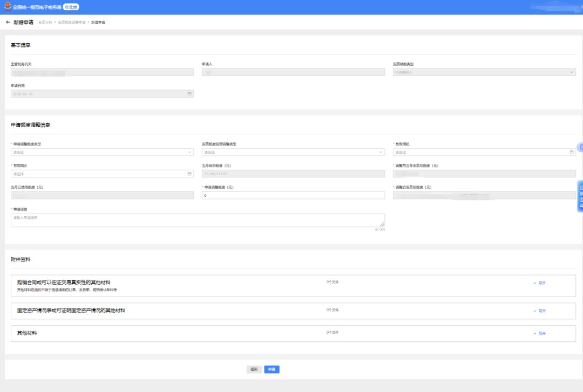Viewport: 583px width, 392px height.
Task: Click calendar icon in 申请日期 field
Action: click(x=189, y=93)
